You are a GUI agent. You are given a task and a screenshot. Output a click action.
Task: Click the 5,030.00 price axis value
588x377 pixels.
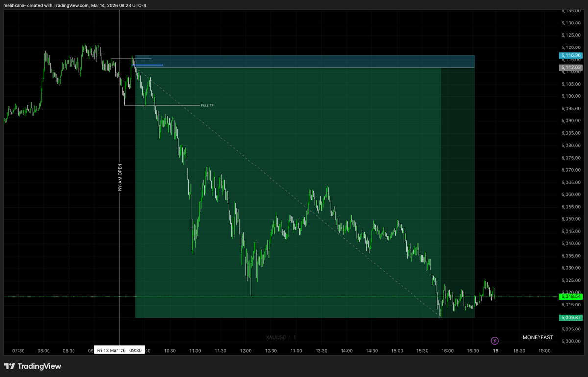(571, 268)
